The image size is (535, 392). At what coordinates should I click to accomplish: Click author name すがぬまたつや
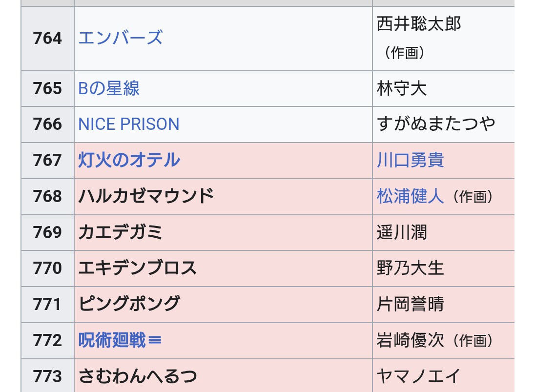pos(436,124)
